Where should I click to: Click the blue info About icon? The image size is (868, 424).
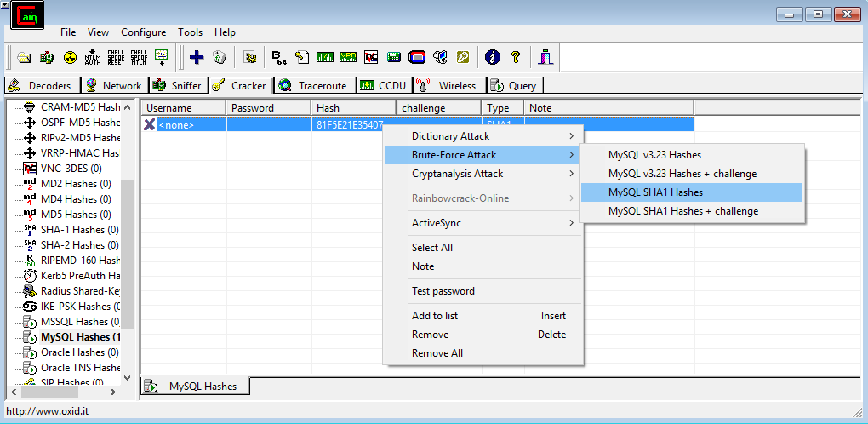[x=492, y=57]
